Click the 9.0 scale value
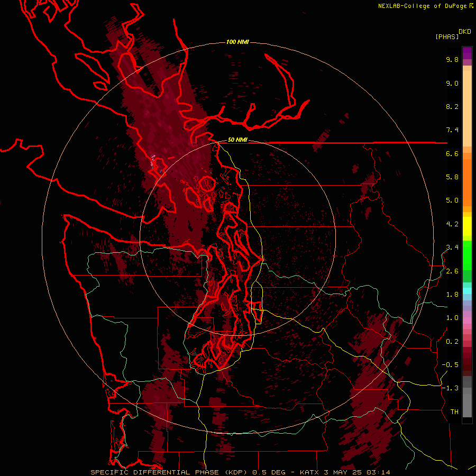The height and width of the screenshot is (476, 476). 452,83
